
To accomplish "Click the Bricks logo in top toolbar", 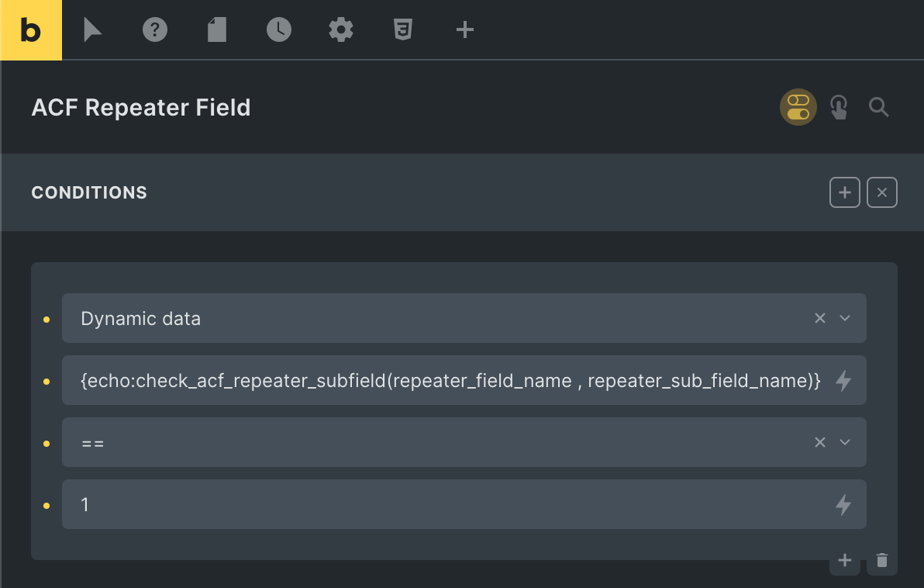I will [31, 30].
